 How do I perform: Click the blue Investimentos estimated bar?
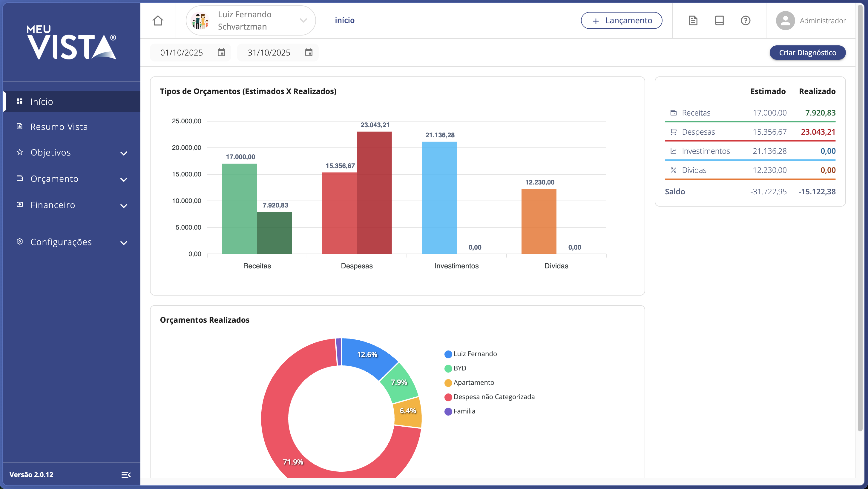tap(439, 198)
